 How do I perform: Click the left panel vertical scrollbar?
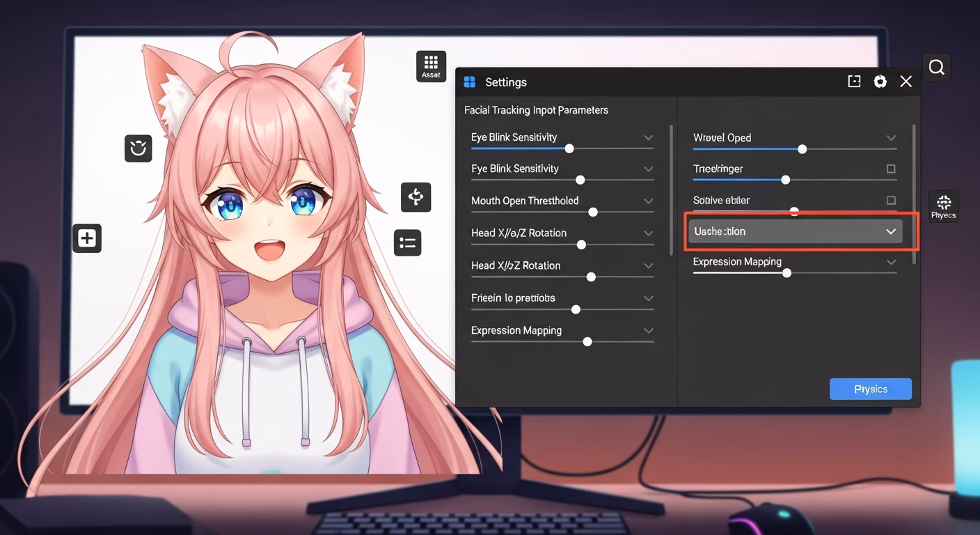pyautogui.click(x=671, y=188)
